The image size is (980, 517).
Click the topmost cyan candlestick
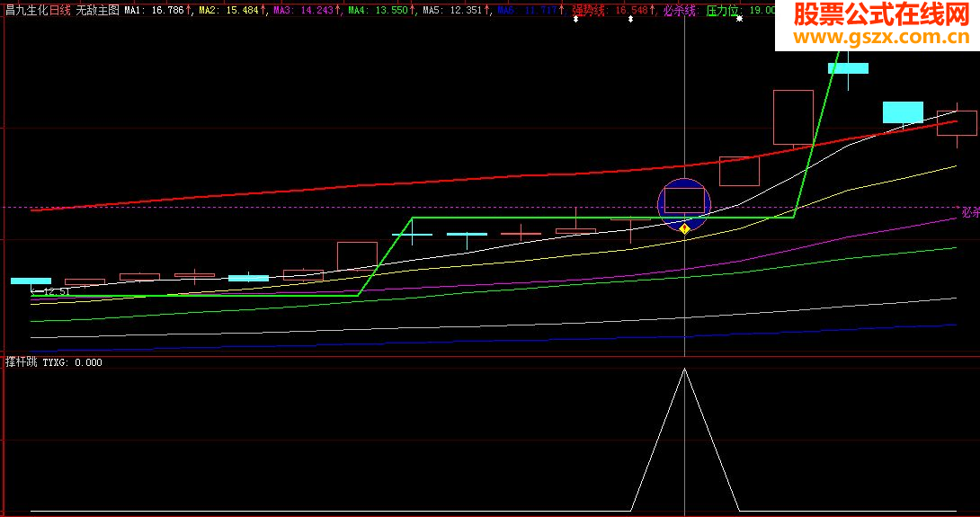point(848,68)
